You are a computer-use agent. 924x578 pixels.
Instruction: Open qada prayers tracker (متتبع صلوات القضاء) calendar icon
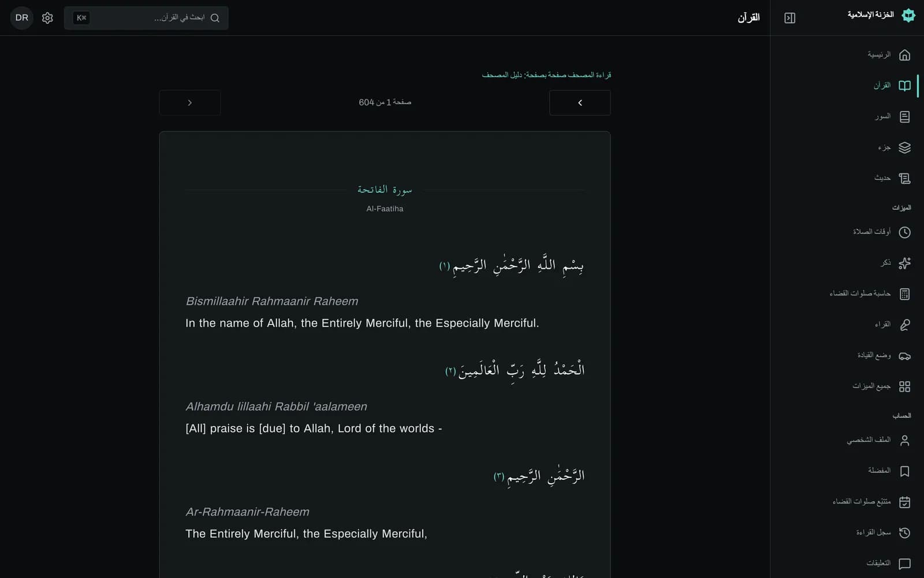coord(904,502)
